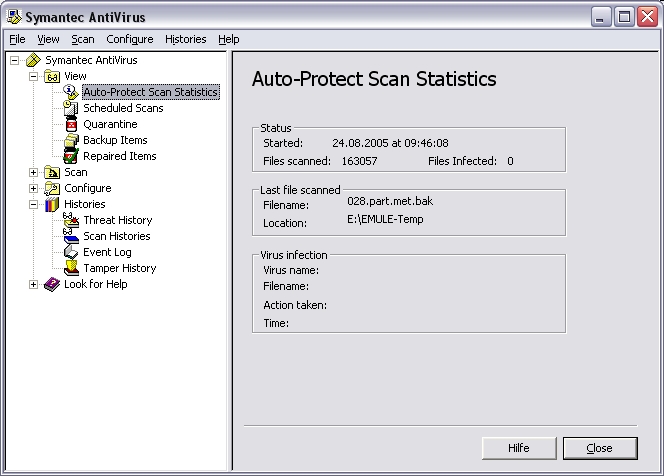Minimize the Symantec AntiVirus window
This screenshot has height=476, width=664.
pos(601,17)
